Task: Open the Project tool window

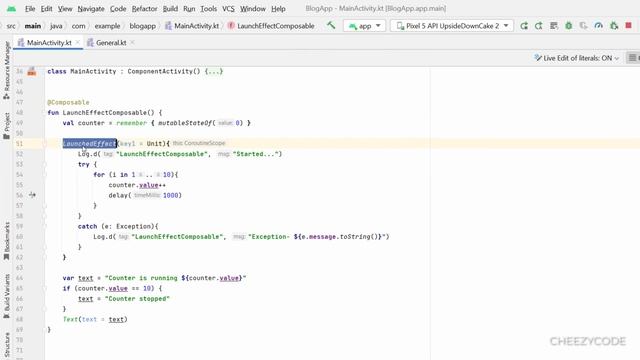Action: click(x=7, y=126)
